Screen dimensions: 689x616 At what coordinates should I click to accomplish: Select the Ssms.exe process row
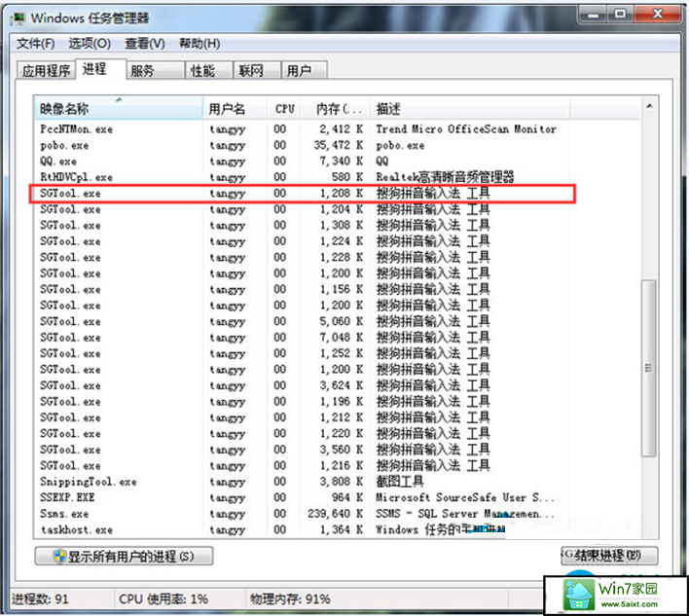pyautogui.click(x=302, y=514)
